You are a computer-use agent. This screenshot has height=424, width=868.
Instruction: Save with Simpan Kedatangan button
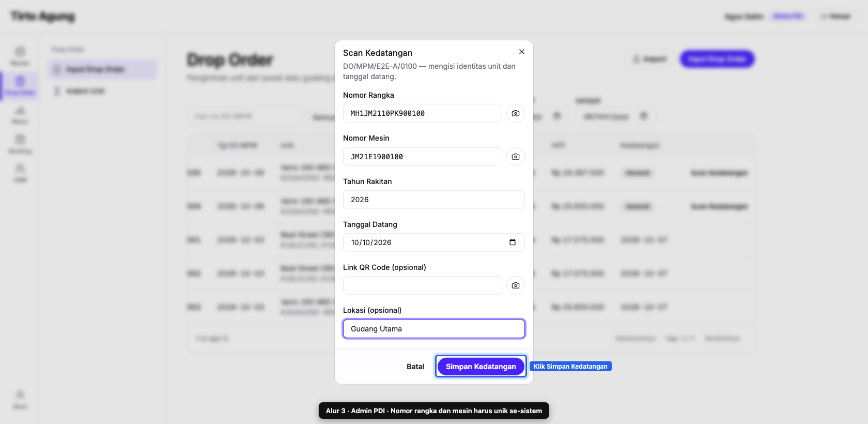point(481,367)
